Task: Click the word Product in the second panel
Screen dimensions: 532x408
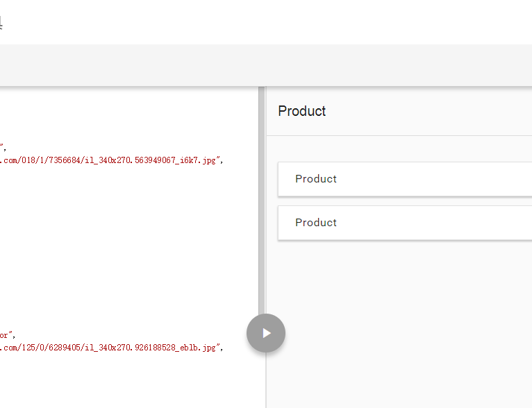Action: pyautogui.click(x=316, y=223)
